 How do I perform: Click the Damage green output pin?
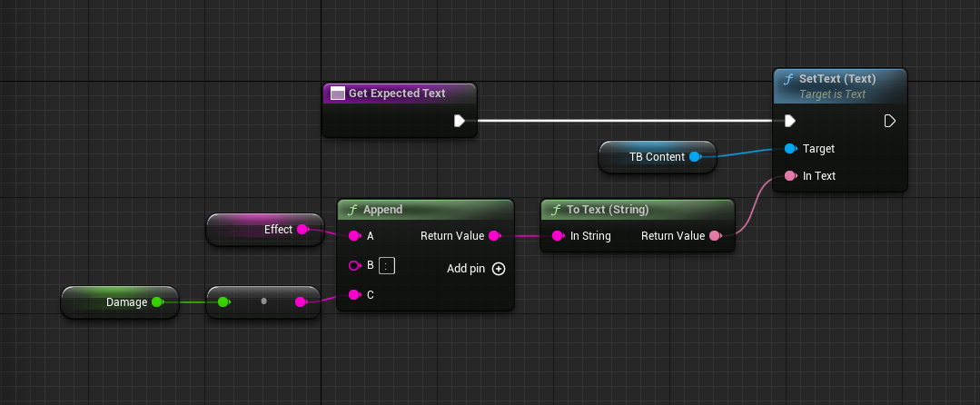[x=157, y=301]
